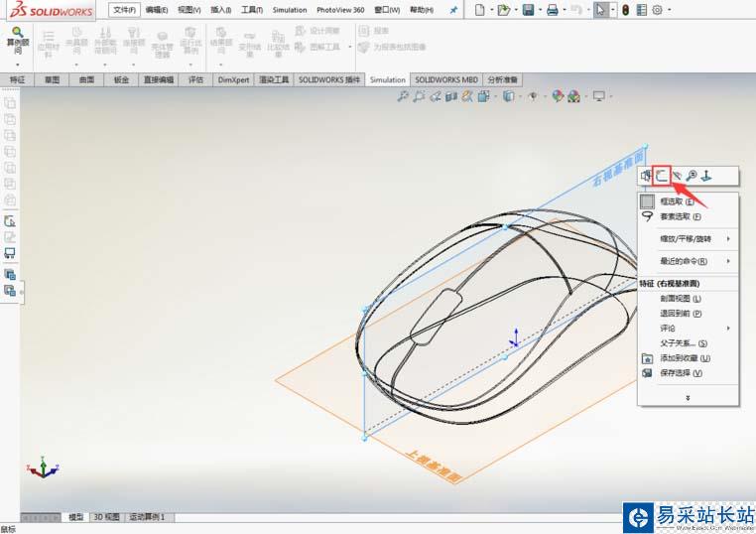
Task: Choose 框选取 box selection menu entry
Action: tap(689, 201)
